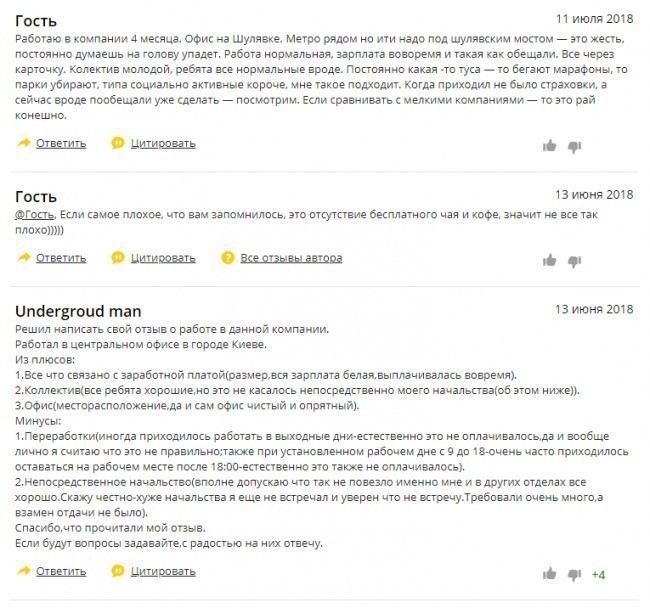The image size is (650, 608).
Task: Click the quote bubble icon under the second comment
Action: 118,257
